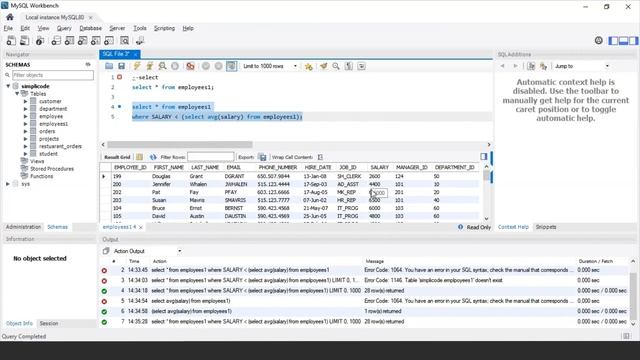Create a new SQL tab in main toolbar
The width and height of the screenshot is (640, 360).
11,41
